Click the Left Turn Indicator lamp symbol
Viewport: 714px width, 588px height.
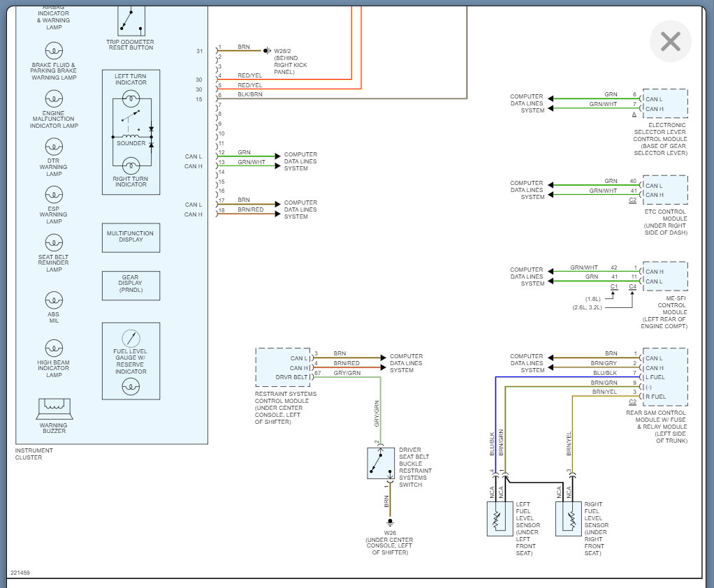tap(131, 98)
